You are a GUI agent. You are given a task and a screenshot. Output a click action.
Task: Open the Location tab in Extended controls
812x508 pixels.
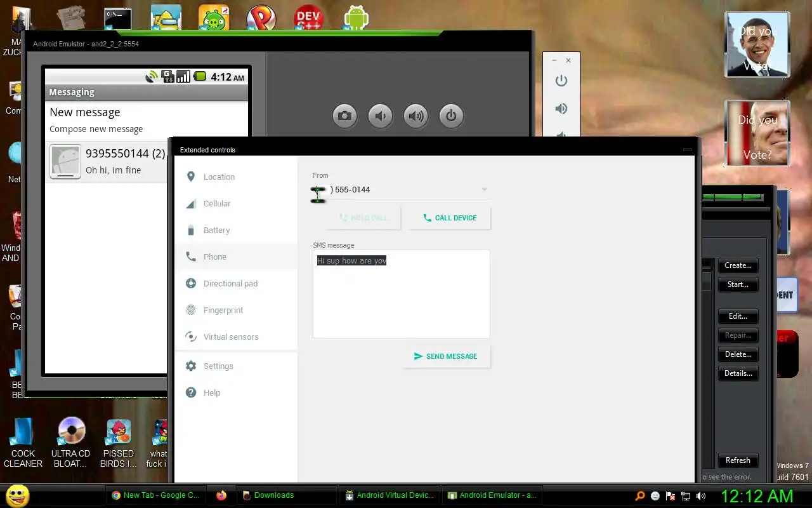tap(236, 177)
